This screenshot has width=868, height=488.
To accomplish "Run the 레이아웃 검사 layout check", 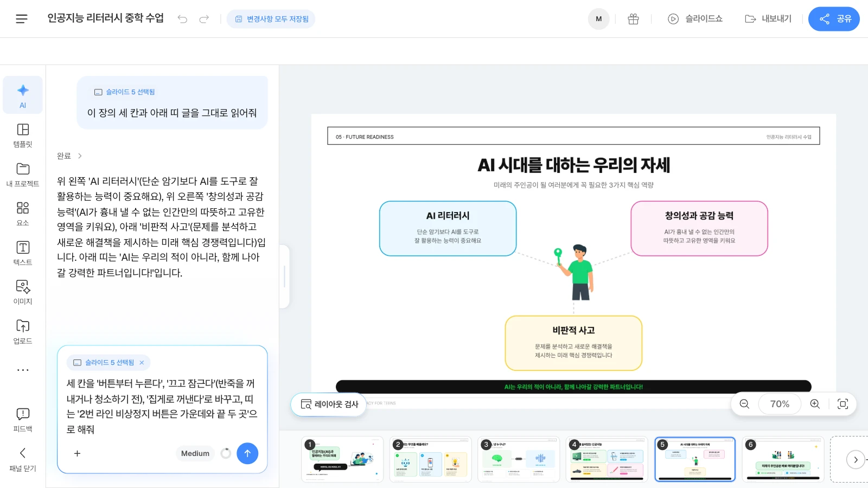I will pyautogui.click(x=329, y=404).
